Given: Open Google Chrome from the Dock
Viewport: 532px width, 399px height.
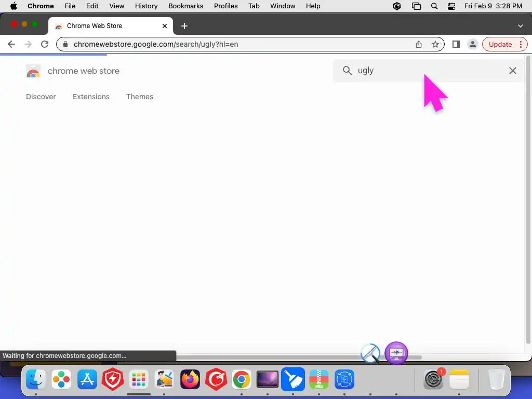Looking at the screenshot, I should coord(242,379).
